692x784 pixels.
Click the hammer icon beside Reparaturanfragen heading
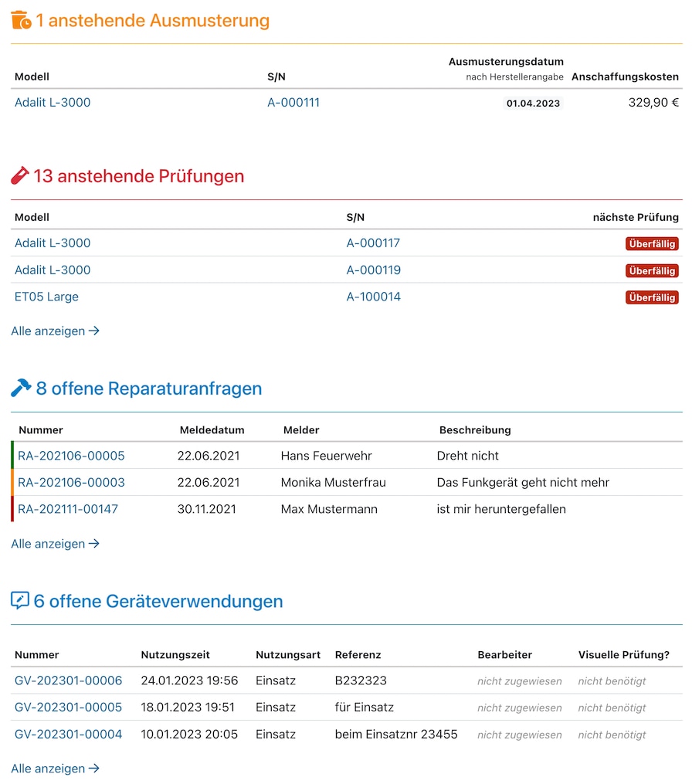pyautogui.click(x=21, y=389)
